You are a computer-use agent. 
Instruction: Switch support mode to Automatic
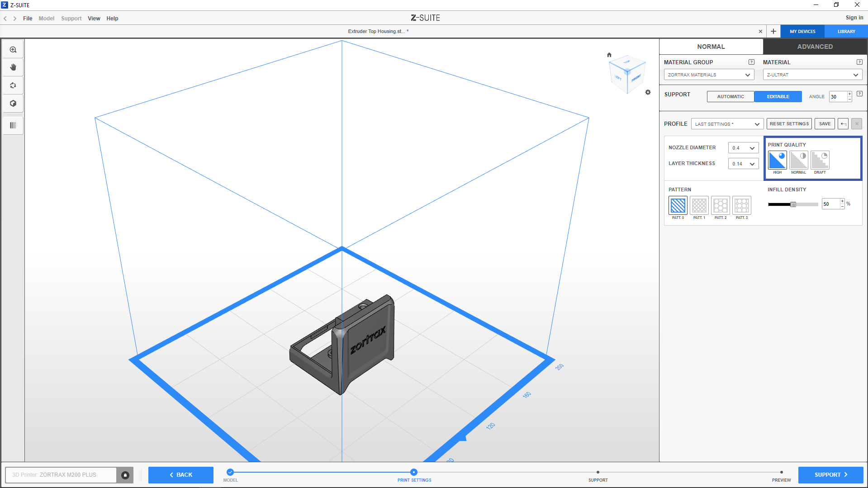pos(730,97)
